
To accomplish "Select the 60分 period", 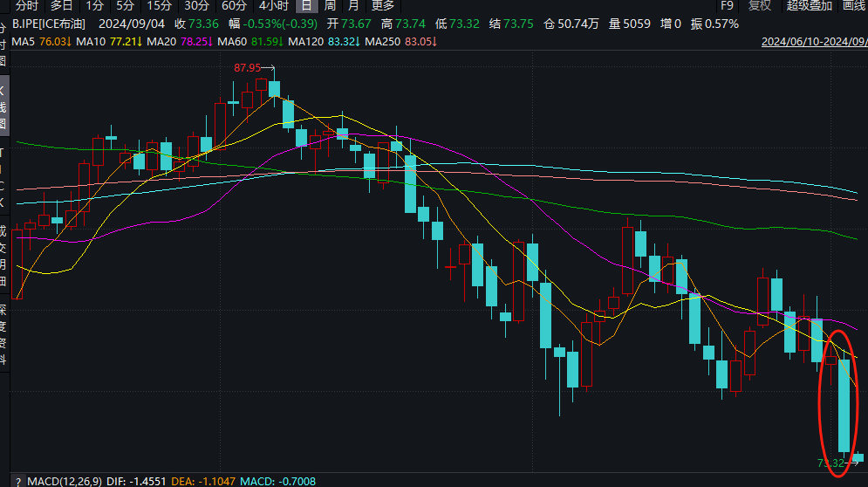I will pyautogui.click(x=234, y=5).
